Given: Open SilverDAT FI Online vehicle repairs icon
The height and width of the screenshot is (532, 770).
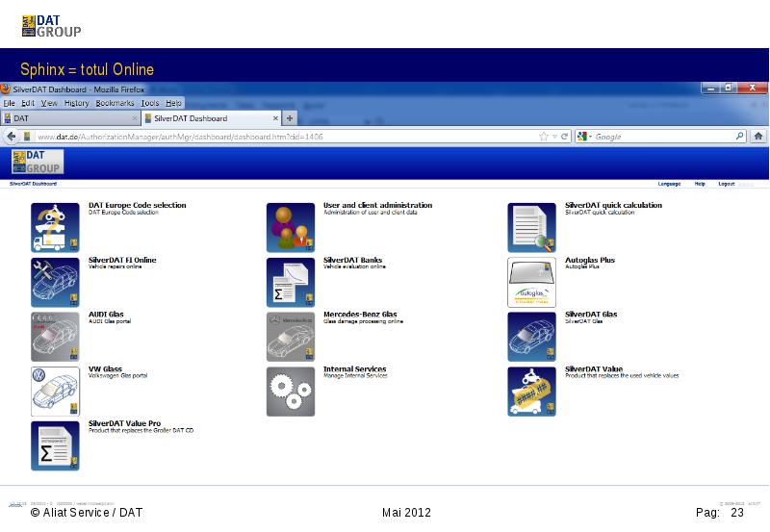Looking at the screenshot, I should [55, 282].
